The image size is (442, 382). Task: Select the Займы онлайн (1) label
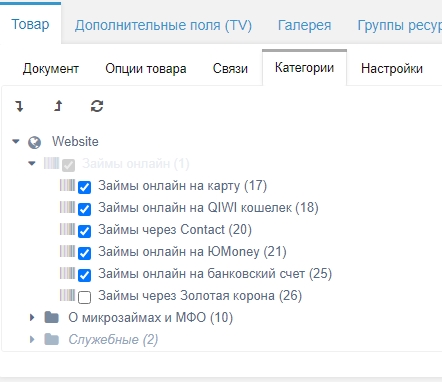(136, 164)
